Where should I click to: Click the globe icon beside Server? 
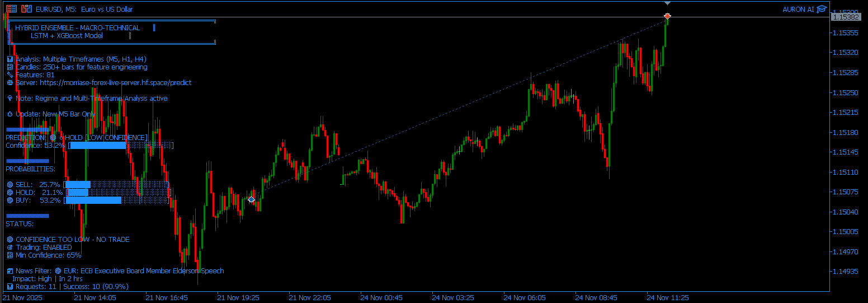10,83
